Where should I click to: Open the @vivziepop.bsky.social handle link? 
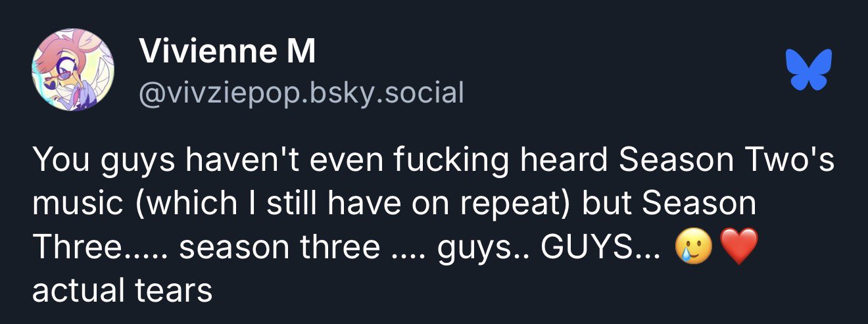(301, 93)
